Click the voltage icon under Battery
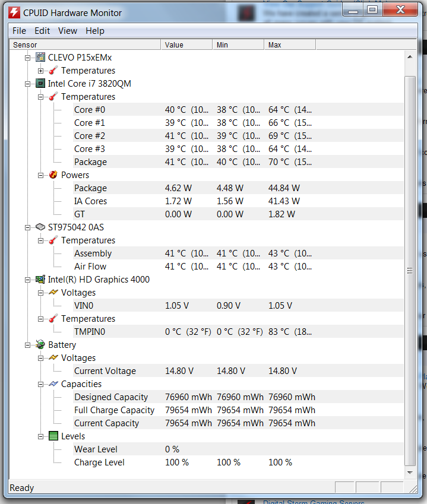 [x=53, y=358]
